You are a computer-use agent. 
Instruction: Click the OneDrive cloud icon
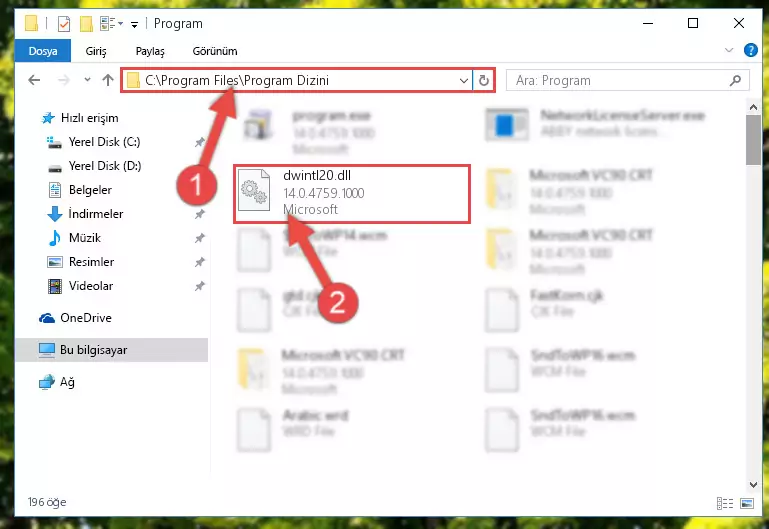[47, 318]
